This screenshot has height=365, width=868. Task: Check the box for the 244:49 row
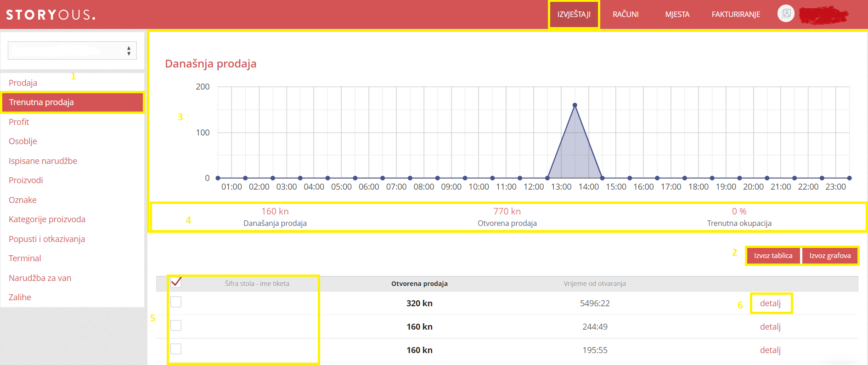(176, 326)
